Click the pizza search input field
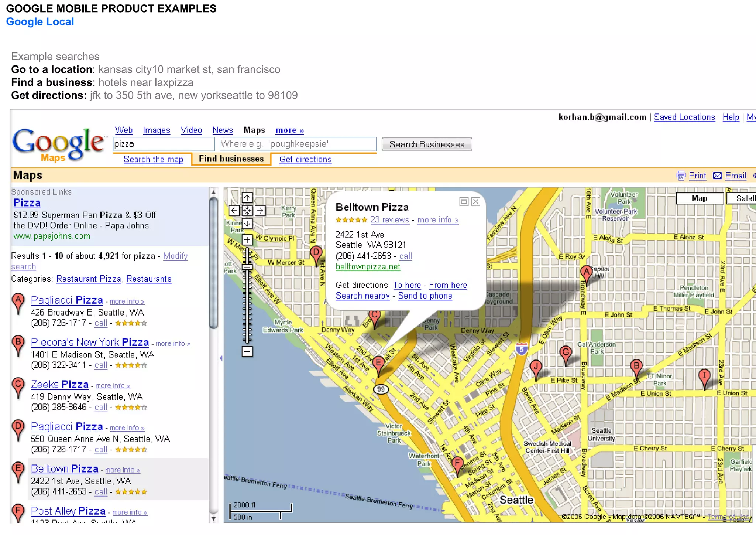The width and height of the screenshot is (756, 535). (164, 144)
